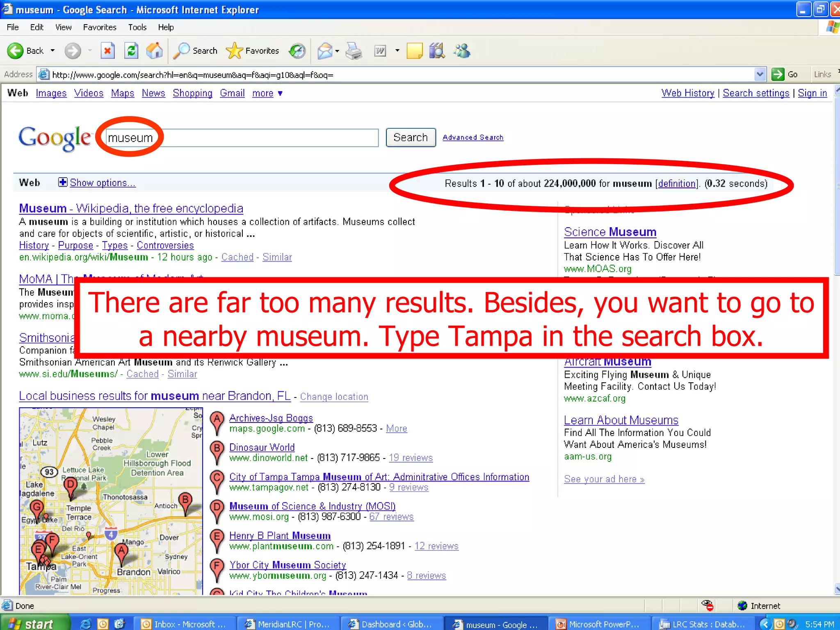Open the toolbar Search magnifier
Viewport: 840px width, 630px height.
coord(181,51)
